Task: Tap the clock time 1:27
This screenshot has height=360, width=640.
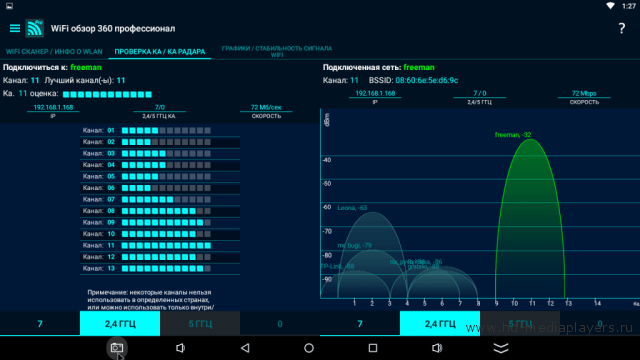Action: click(629, 6)
